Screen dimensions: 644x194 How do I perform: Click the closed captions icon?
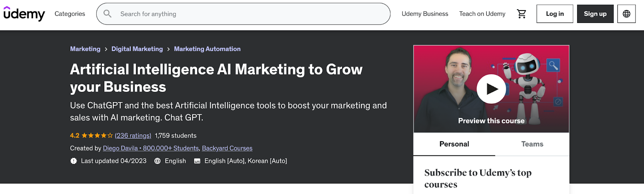(197, 161)
